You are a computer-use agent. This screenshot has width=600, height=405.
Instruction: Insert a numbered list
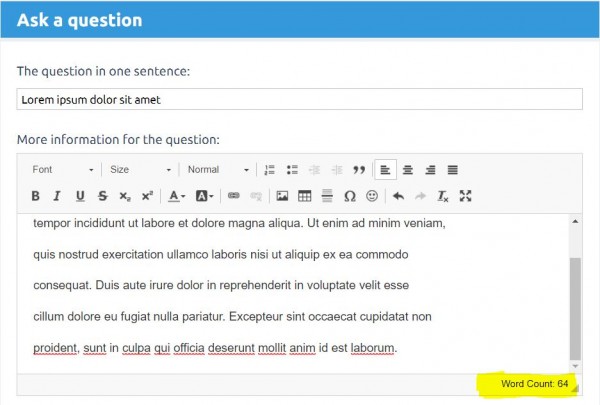(x=270, y=170)
